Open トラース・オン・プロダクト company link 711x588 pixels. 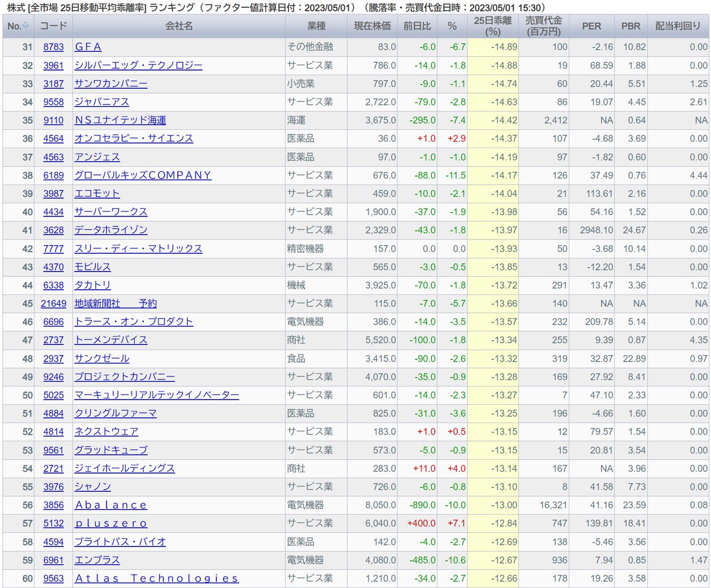[133, 322]
